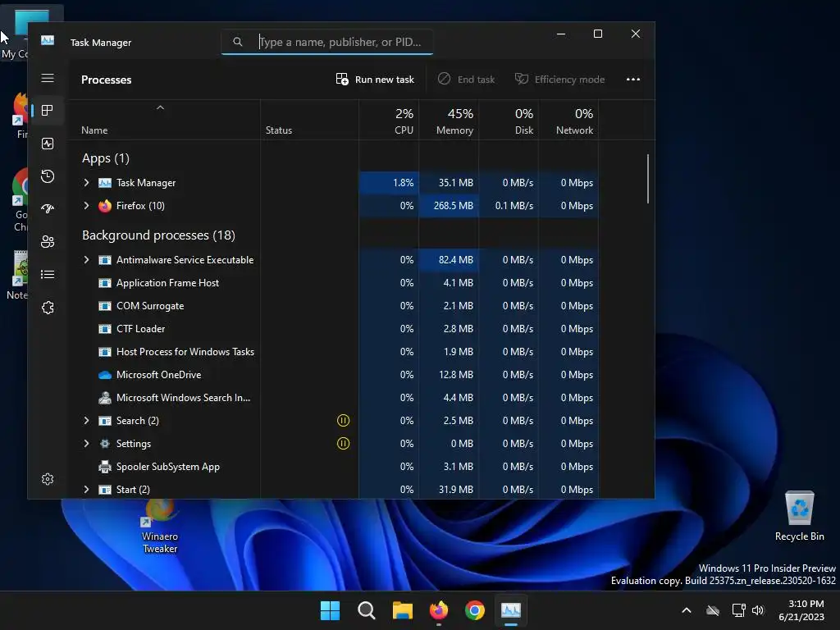Click the three-dot more options button
This screenshot has width=840, height=630.
[633, 80]
